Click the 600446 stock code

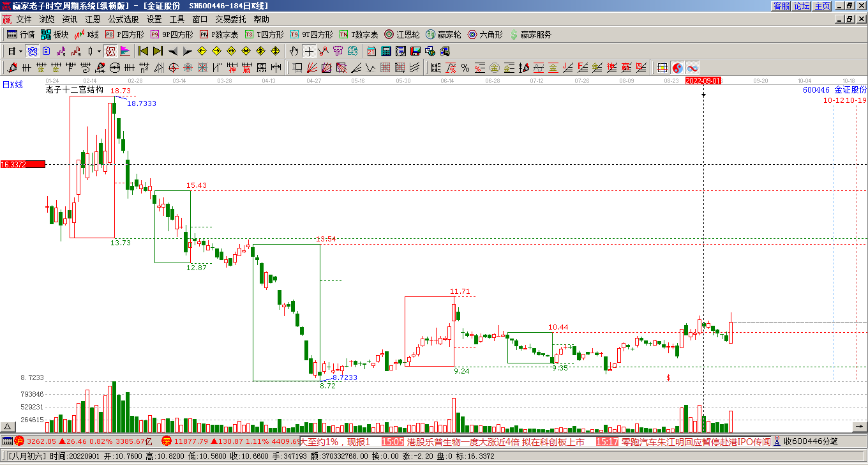pyautogui.click(x=816, y=90)
